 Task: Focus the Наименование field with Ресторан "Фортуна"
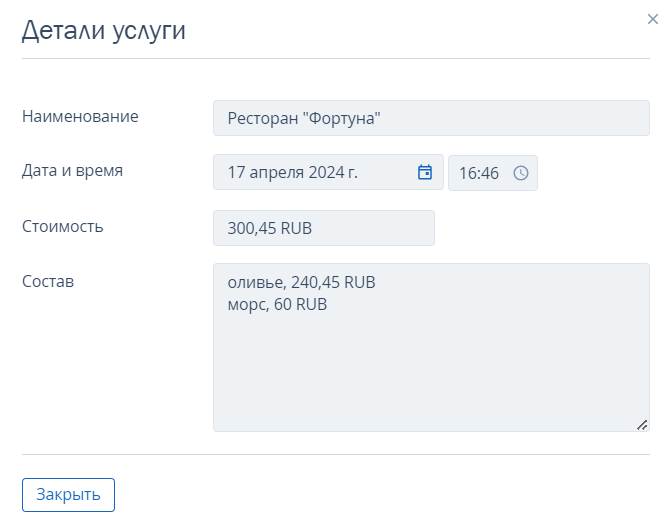pos(431,118)
